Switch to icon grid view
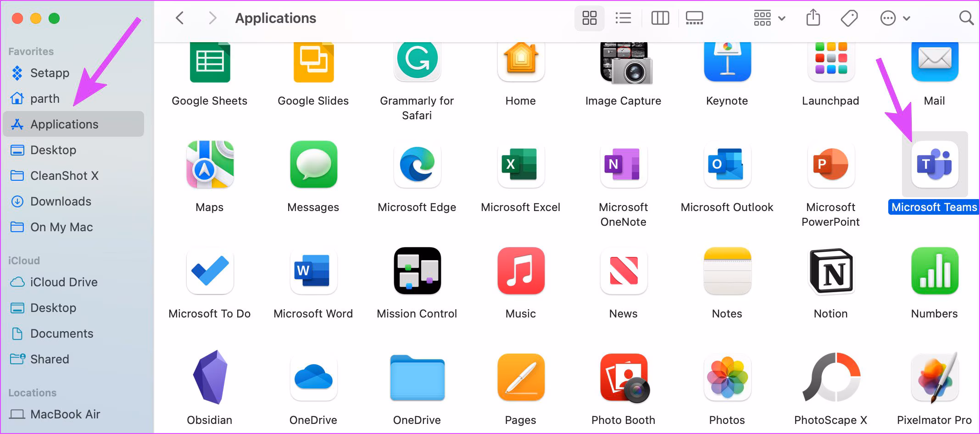This screenshot has width=980, height=434. click(589, 18)
